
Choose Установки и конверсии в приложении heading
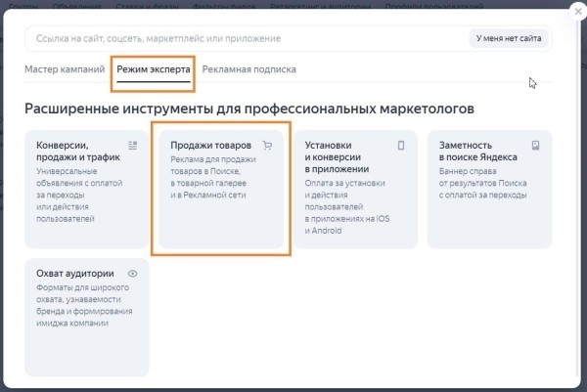coord(337,157)
